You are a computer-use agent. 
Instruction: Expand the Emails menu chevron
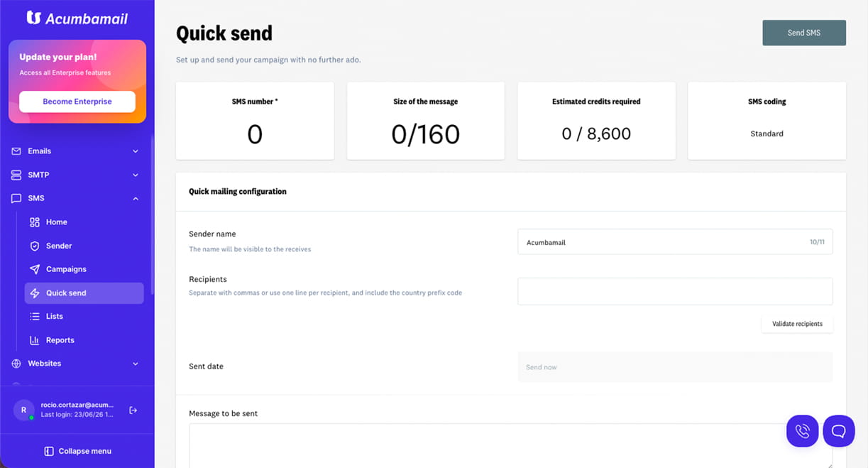[136, 151]
